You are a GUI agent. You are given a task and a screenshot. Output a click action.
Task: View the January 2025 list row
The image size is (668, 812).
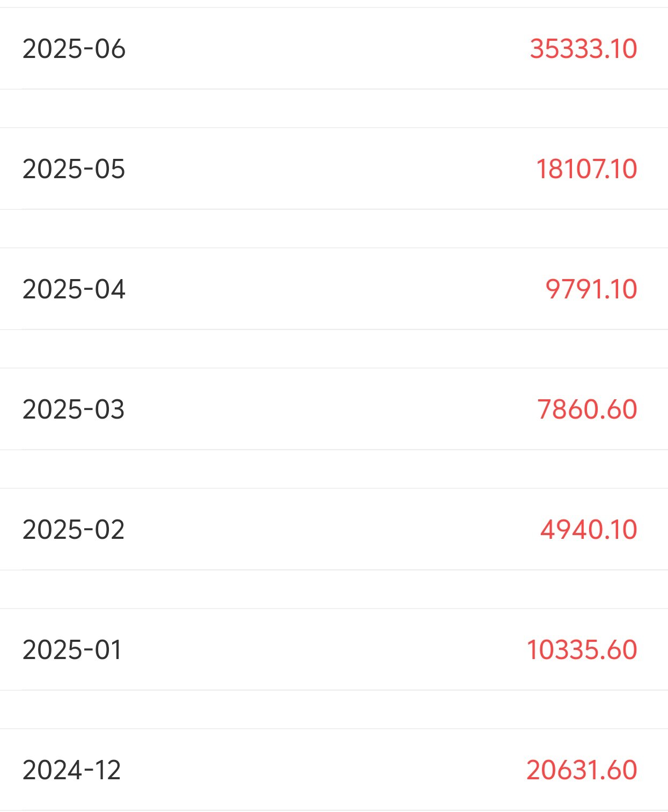point(334,649)
